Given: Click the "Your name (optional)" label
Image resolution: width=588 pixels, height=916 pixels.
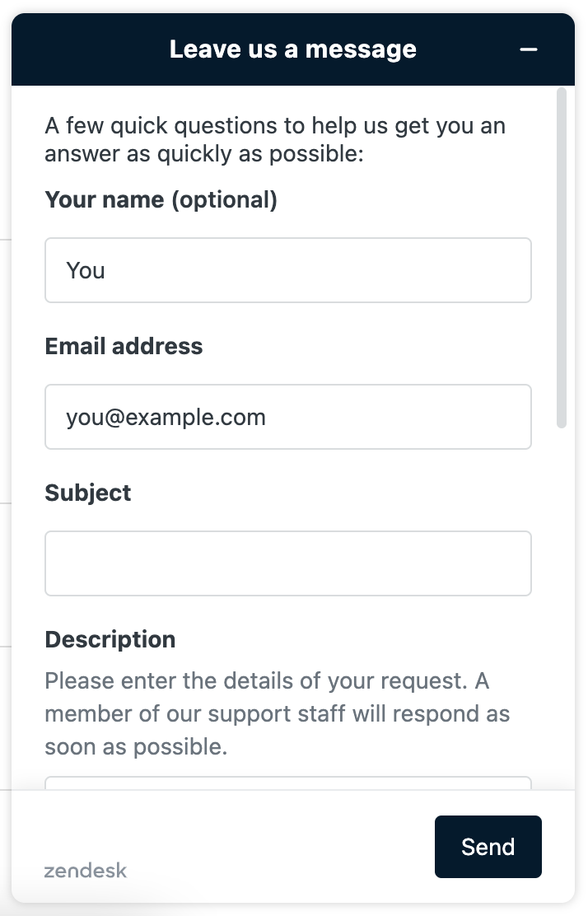Looking at the screenshot, I should point(161,199).
